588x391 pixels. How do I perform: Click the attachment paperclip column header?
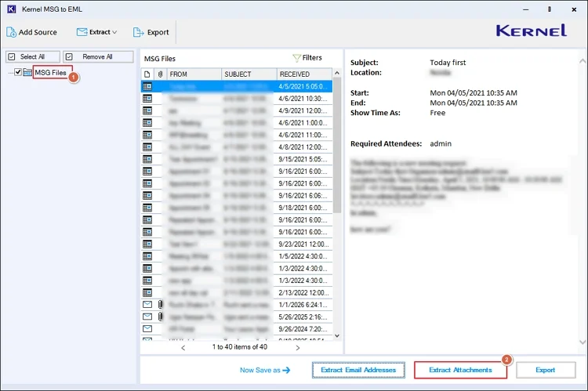tap(160, 74)
